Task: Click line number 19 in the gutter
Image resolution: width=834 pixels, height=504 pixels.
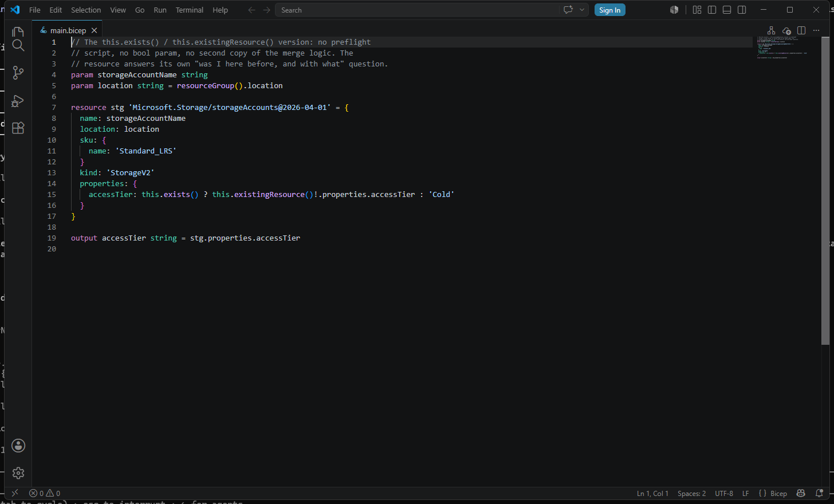Action: click(x=52, y=238)
